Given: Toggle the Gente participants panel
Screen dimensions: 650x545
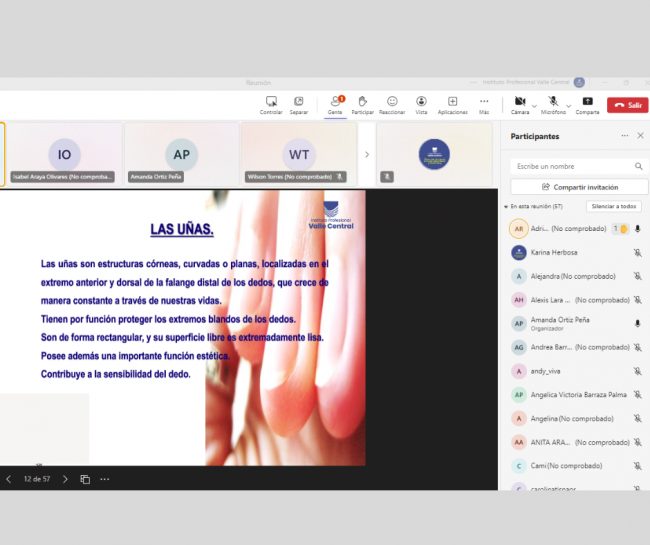Looking at the screenshot, I should pyautogui.click(x=335, y=102).
